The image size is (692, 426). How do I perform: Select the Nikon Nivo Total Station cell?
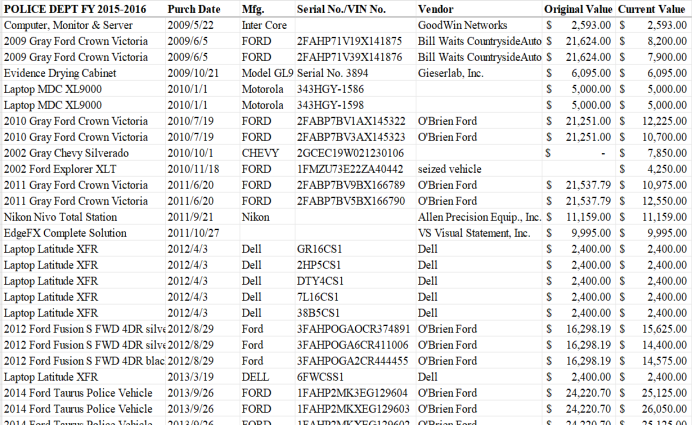point(58,217)
